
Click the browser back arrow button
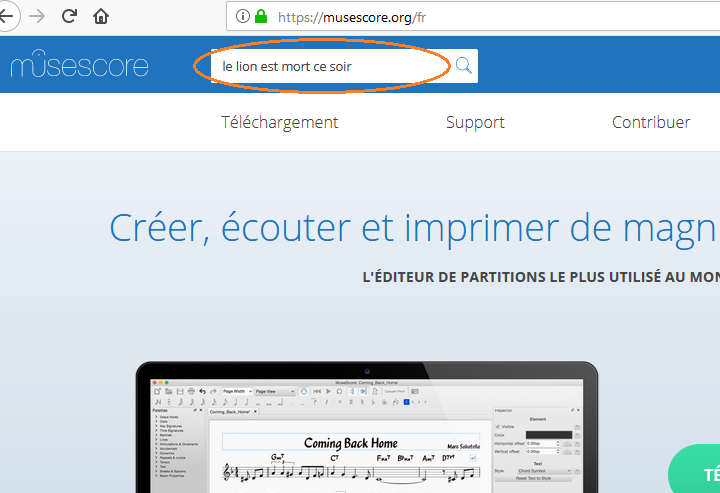point(6,17)
